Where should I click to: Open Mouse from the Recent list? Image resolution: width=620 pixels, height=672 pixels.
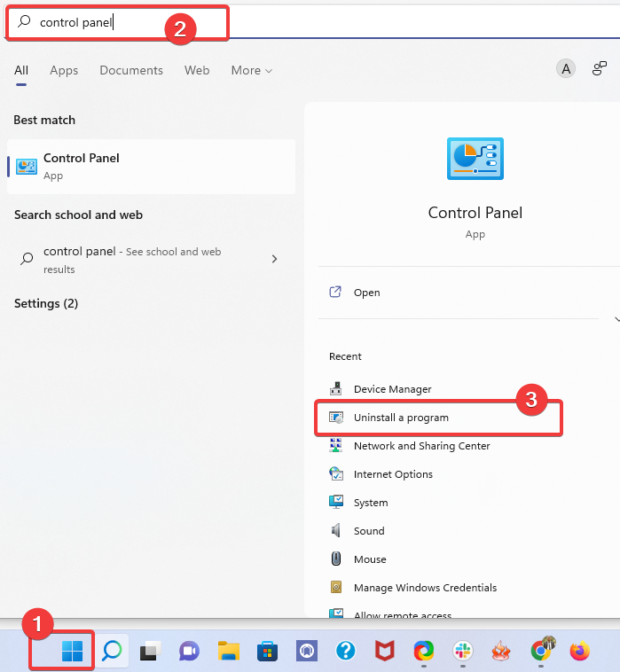pos(370,559)
